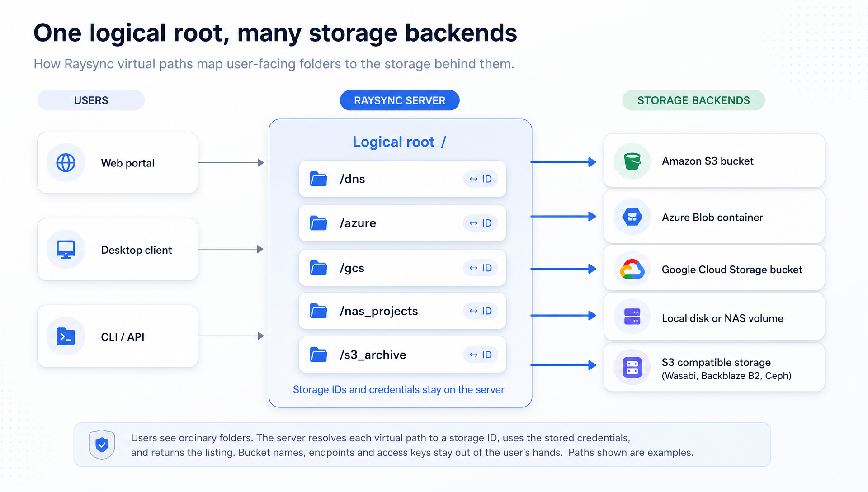Screen dimensions: 868x492
Task: Click the shield checkmark icon in footer note
Action: 102,445
